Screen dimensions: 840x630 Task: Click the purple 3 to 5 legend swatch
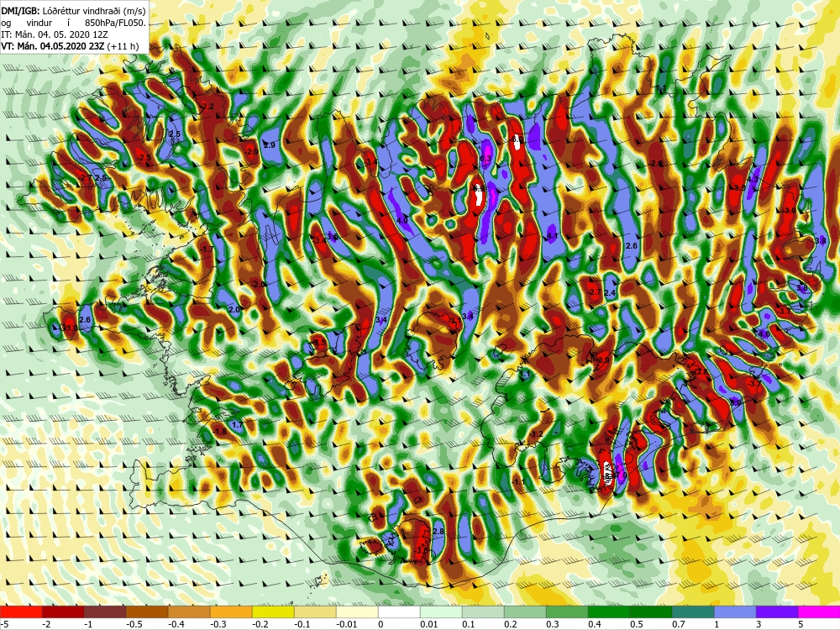pos(777,612)
